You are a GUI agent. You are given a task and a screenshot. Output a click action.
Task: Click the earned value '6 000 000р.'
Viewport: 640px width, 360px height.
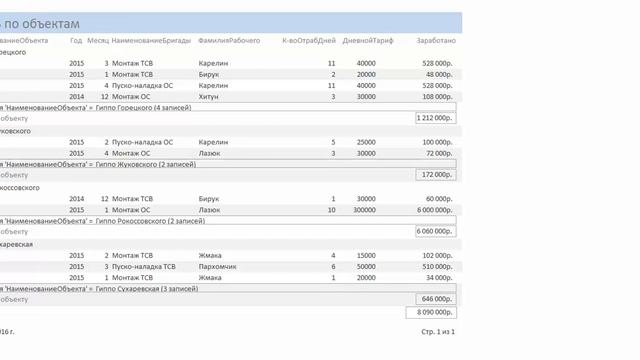(x=435, y=210)
